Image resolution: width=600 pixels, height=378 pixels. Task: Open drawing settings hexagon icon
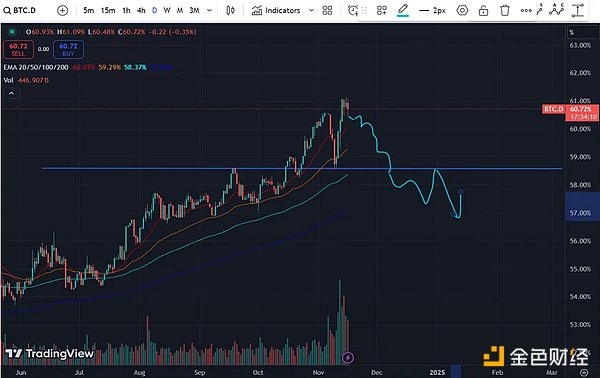(x=462, y=10)
